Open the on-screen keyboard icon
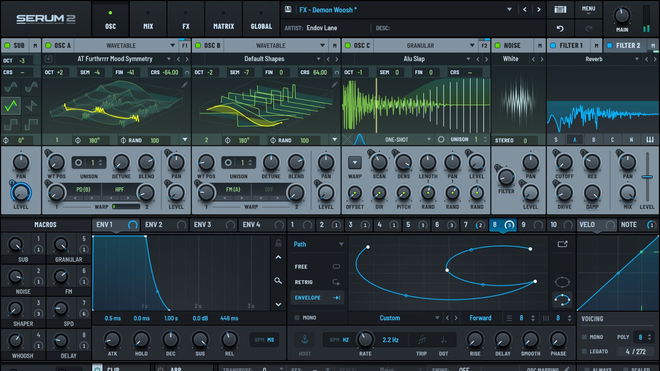Screen dimensions: 660x371 pos(560,9)
